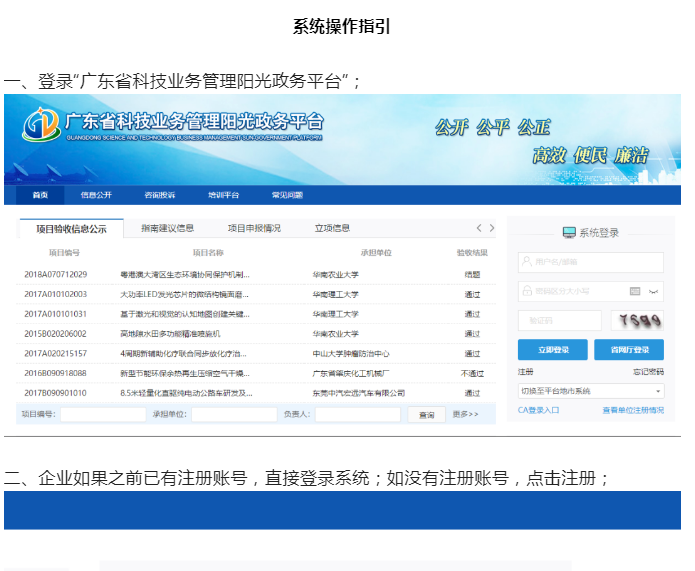
Task: Open the 信息公开 navigation item
Action: tap(96, 195)
